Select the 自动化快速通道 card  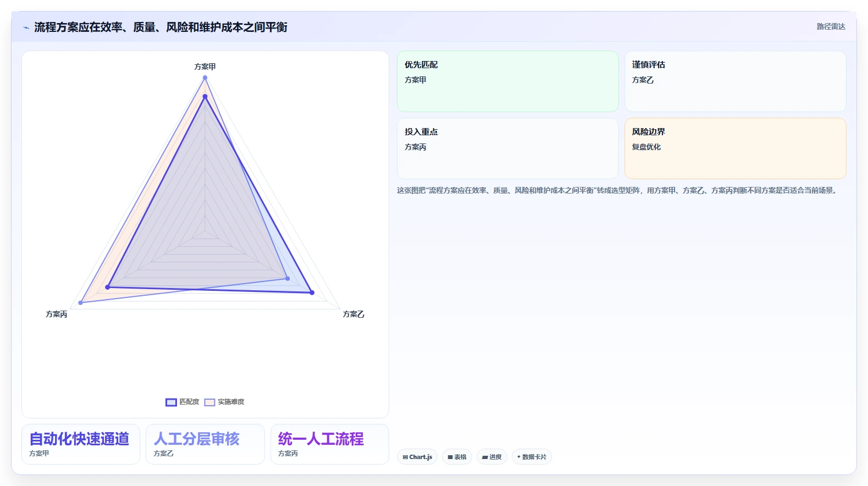(81, 444)
